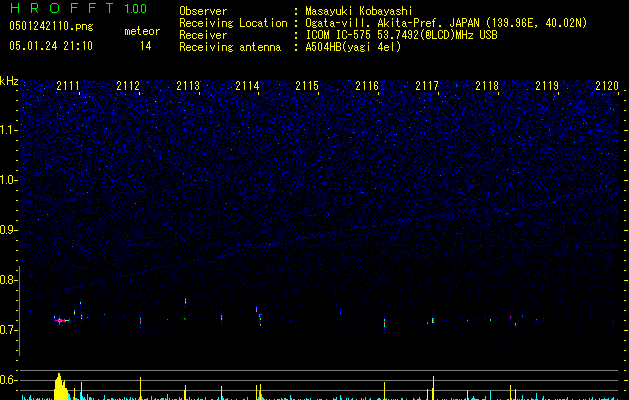Image resolution: width=629 pixels, height=400 pixels.
Task: Click the long horizontal meteor echo near 2111
Action: point(62,320)
